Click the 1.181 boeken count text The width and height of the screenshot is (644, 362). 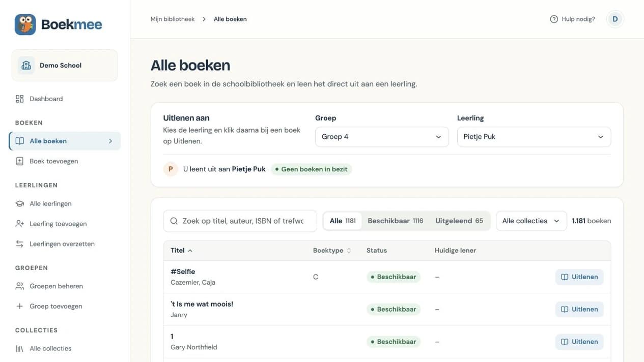coord(592,221)
